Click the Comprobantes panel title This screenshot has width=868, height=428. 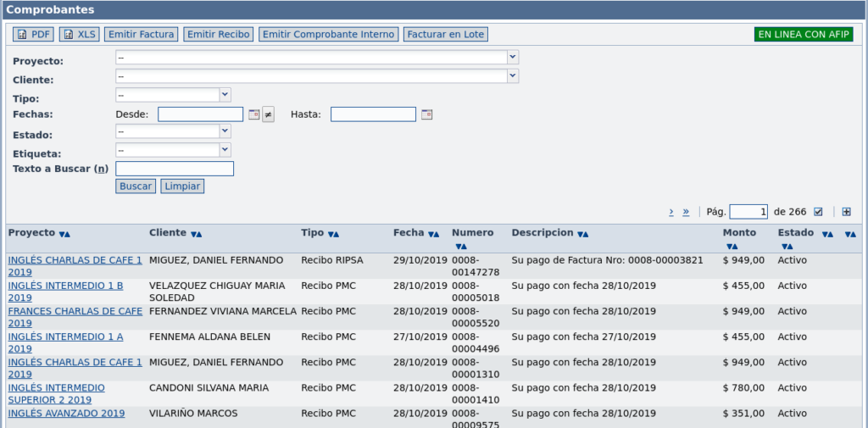50,10
